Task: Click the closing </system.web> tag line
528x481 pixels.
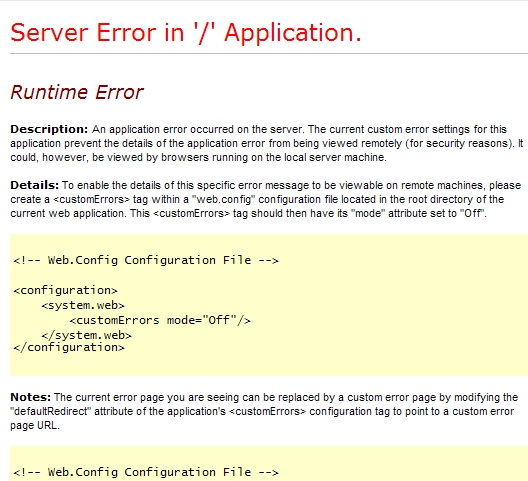Action: click(x=87, y=335)
